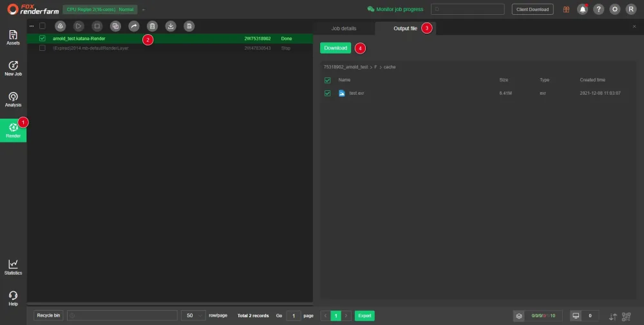Toggle the test.exr file checkbox
This screenshot has width=644, height=325.
(327, 94)
